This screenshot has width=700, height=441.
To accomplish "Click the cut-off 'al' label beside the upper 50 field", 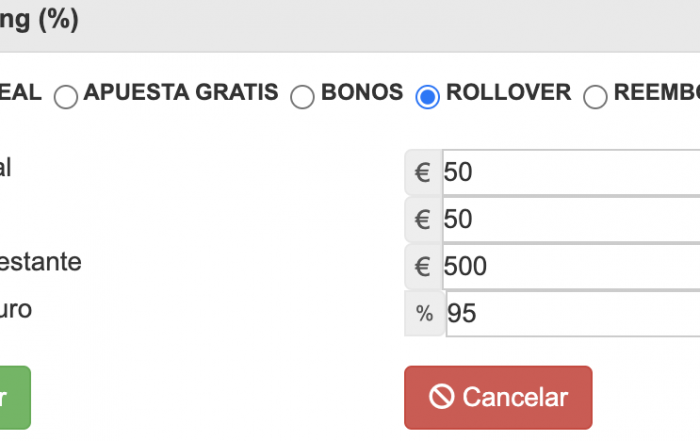I will coord(5,168).
